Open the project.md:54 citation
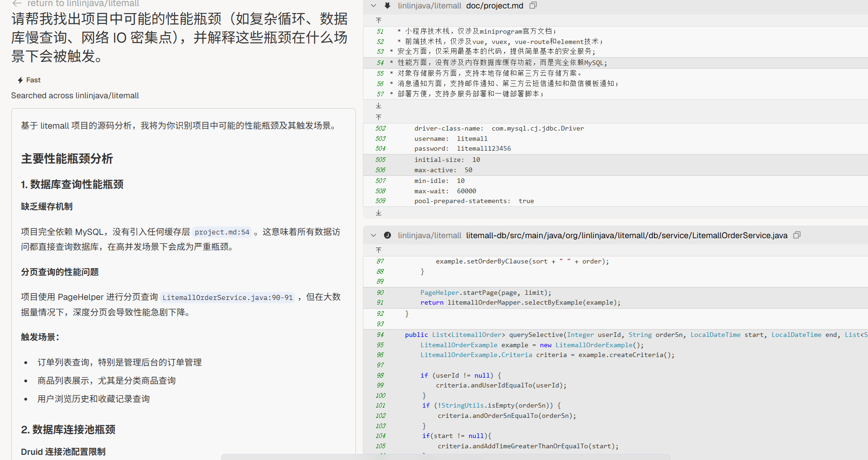The height and width of the screenshot is (460, 868). coord(222,232)
